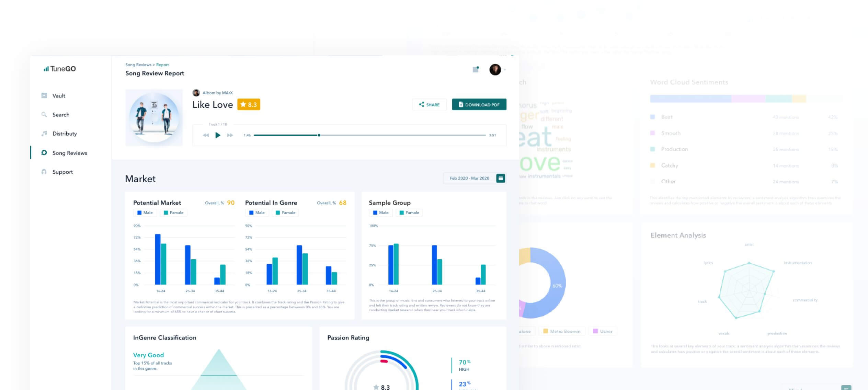The width and height of the screenshot is (868, 390).
Task: Open the Search section in sidebar
Action: 60,115
